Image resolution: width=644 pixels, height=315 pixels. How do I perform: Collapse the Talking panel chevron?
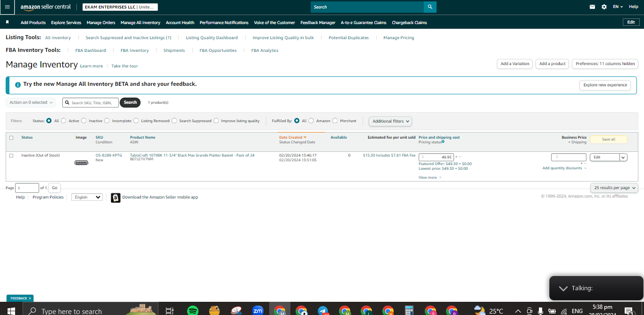click(562, 288)
